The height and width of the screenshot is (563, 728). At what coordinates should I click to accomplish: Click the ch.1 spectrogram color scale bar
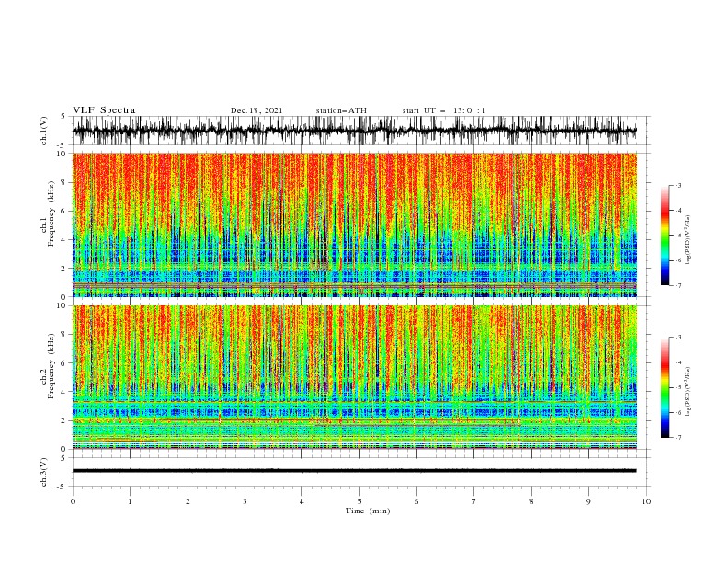point(665,236)
